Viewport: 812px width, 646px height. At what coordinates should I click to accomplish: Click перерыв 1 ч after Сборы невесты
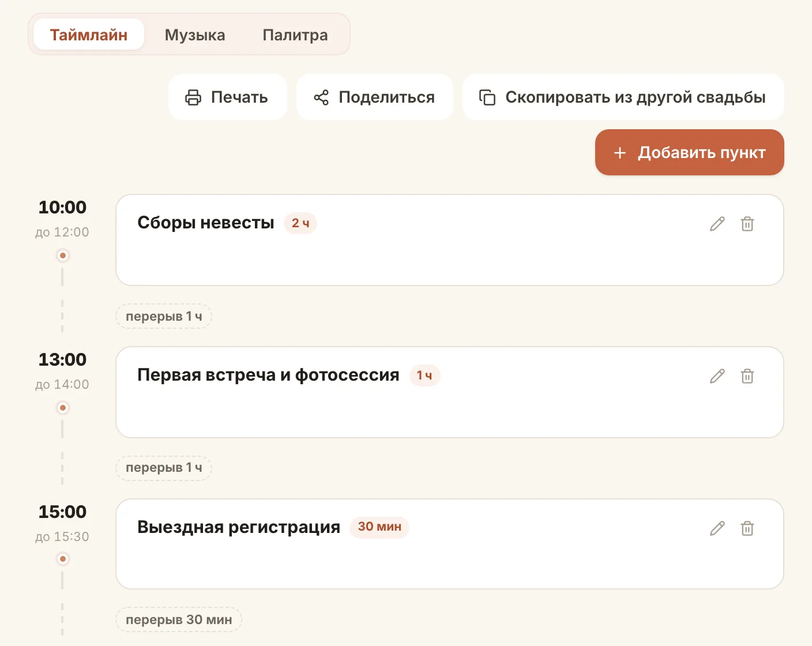[x=164, y=316]
